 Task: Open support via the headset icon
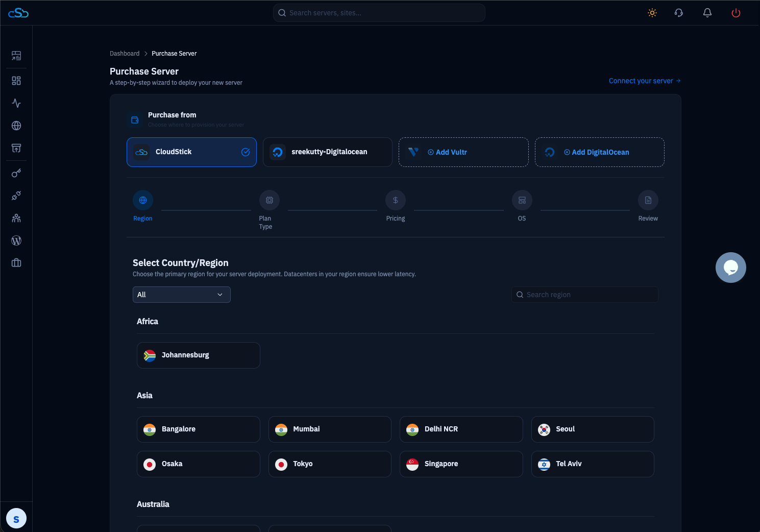[679, 13]
